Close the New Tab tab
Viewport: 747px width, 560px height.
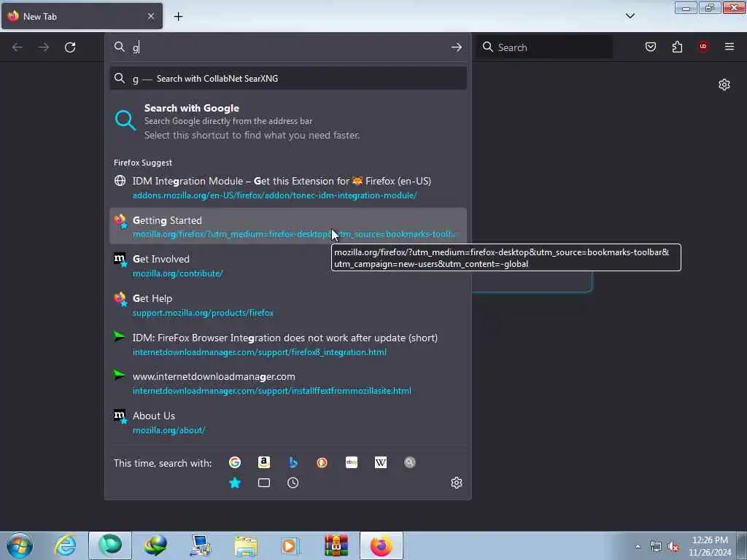point(151,16)
